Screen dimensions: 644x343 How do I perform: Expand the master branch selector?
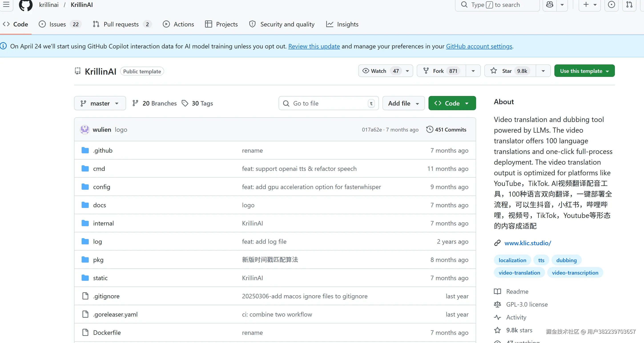pyautogui.click(x=100, y=103)
